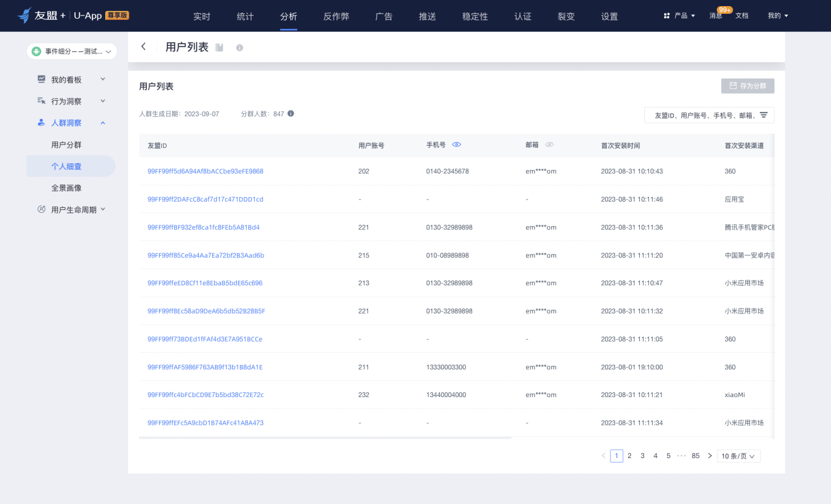The image size is (831, 504).
Task: Click the previous page arrow
Action: pos(603,456)
